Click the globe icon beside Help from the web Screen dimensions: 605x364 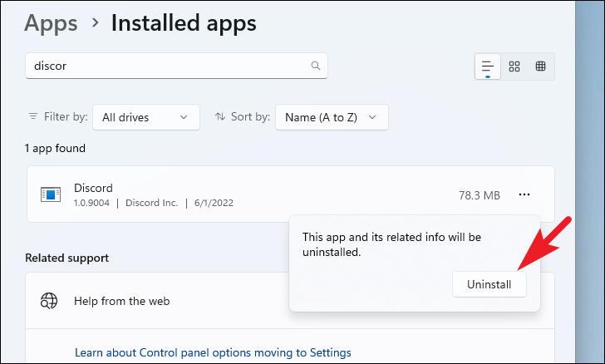tap(50, 301)
